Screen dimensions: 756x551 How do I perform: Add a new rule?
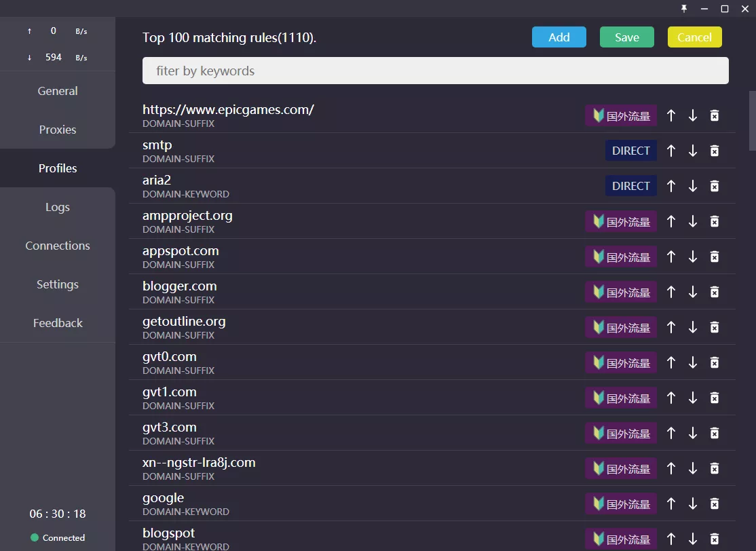(559, 37)
